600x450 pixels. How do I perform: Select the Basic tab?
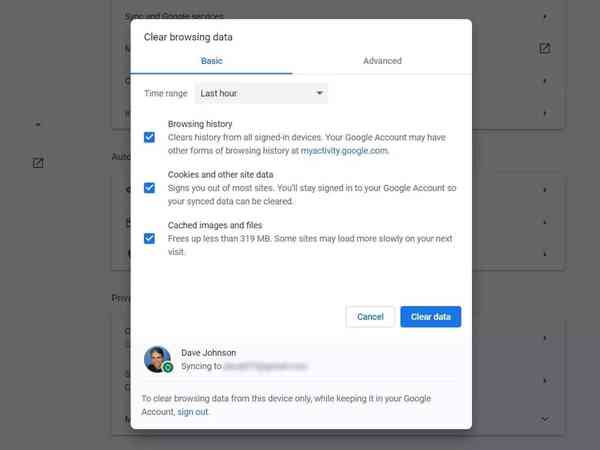[x=212, y=61]
